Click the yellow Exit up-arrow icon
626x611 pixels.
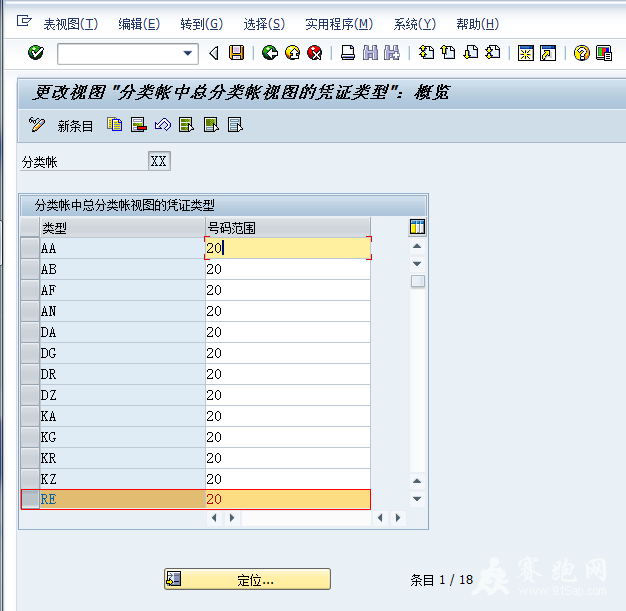[292, 53]
